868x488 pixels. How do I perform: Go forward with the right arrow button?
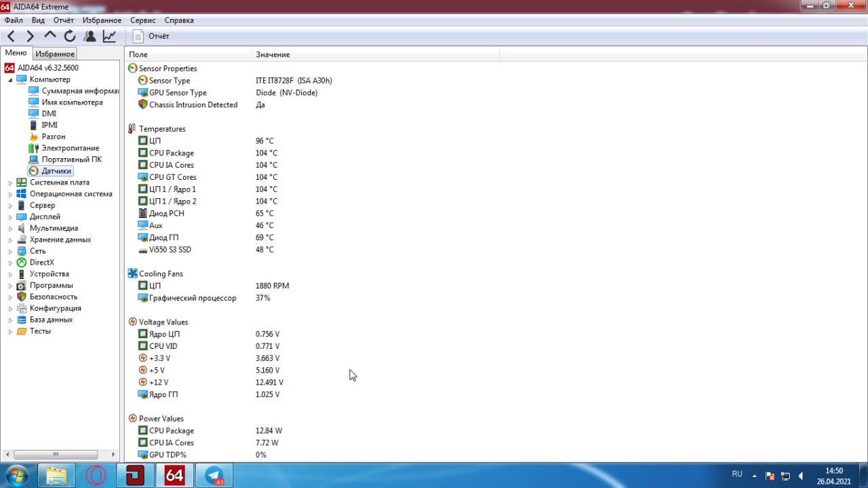pyautogui.click(x=30, y=36)
